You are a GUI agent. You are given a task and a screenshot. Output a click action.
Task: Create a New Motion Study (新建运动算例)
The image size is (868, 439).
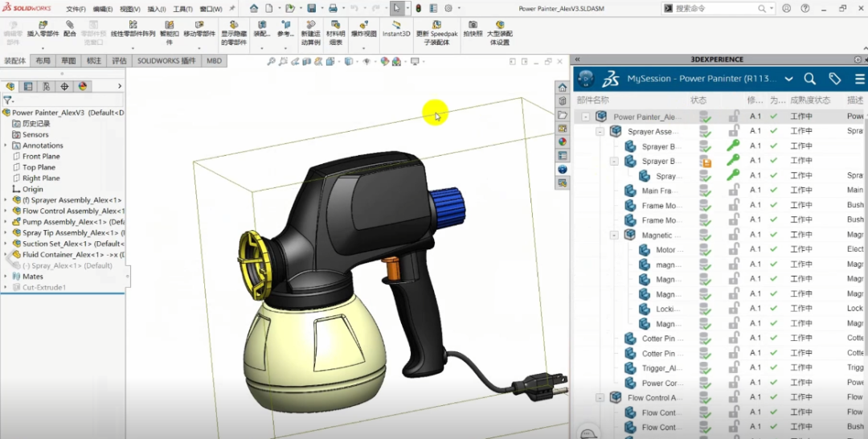click(x=310, y=33)
